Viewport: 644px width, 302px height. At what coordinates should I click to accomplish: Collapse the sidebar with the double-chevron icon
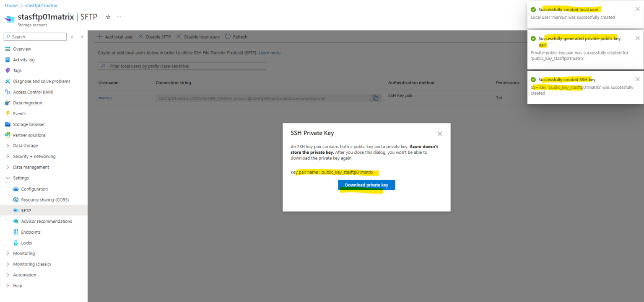[82, 36]
